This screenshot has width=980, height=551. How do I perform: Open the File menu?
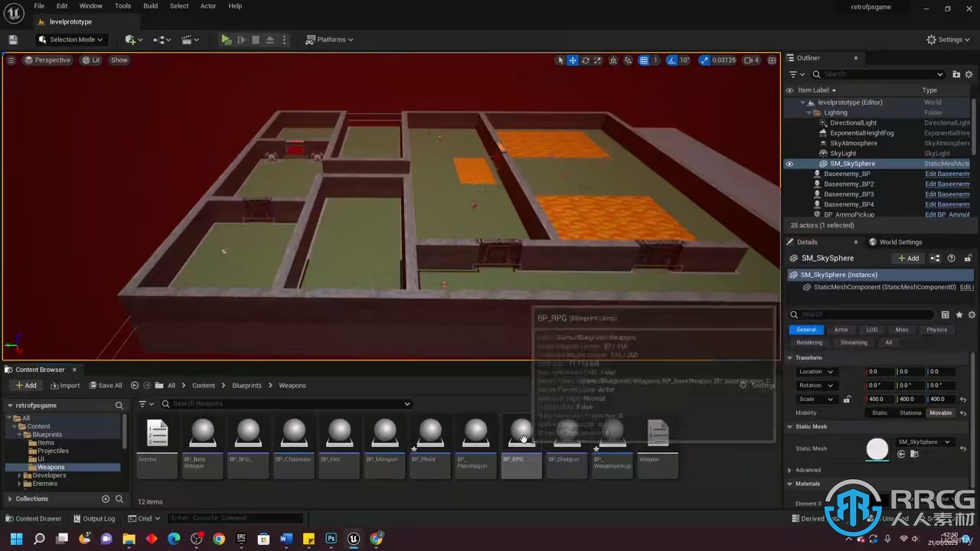point(39,6)
